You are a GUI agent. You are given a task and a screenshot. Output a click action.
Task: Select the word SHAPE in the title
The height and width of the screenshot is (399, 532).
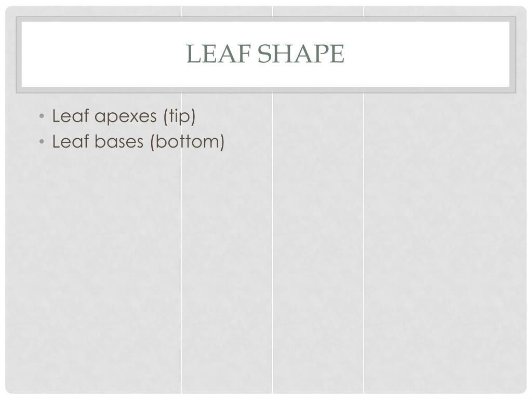pos(301,54)
